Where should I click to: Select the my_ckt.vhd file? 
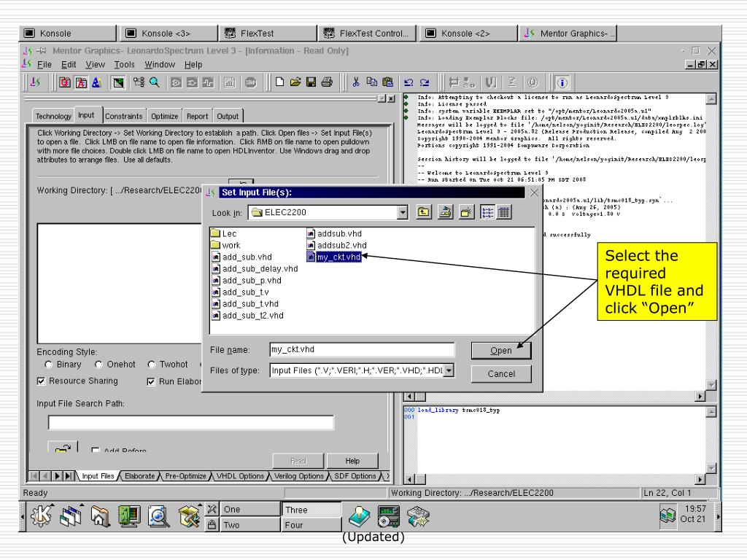(x=335, y=257)
